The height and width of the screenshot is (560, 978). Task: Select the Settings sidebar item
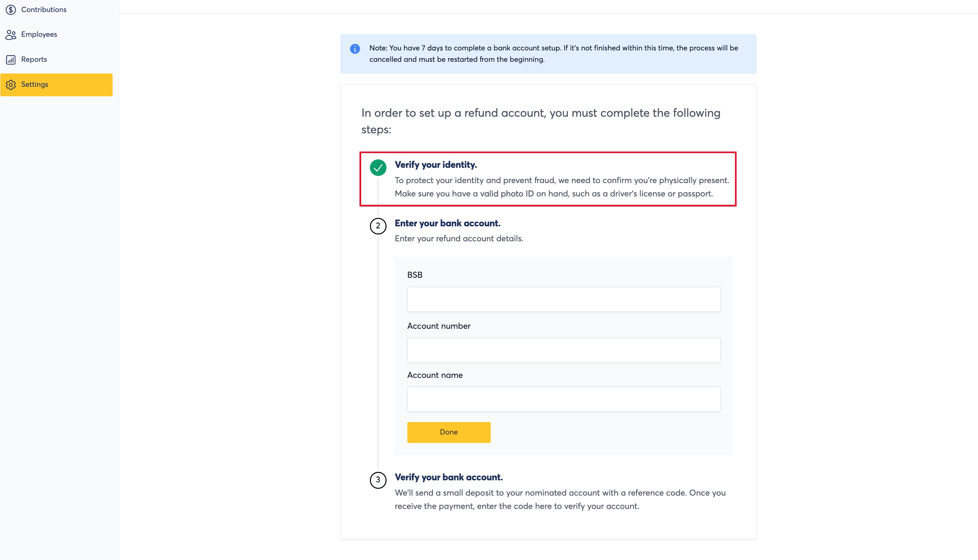click(56, 85)
